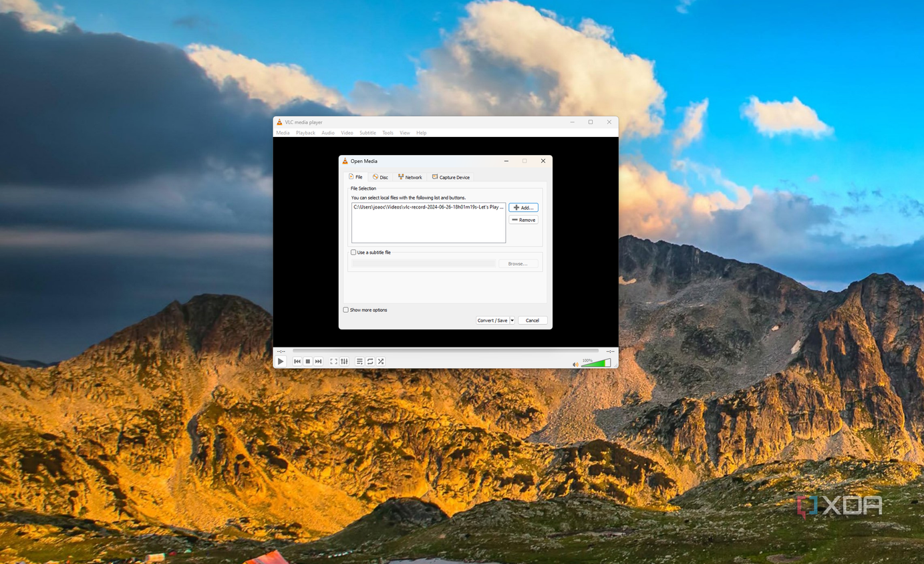Click the Play button in VLC
Viewport: 924px width, 564px height.
point(281,362)
